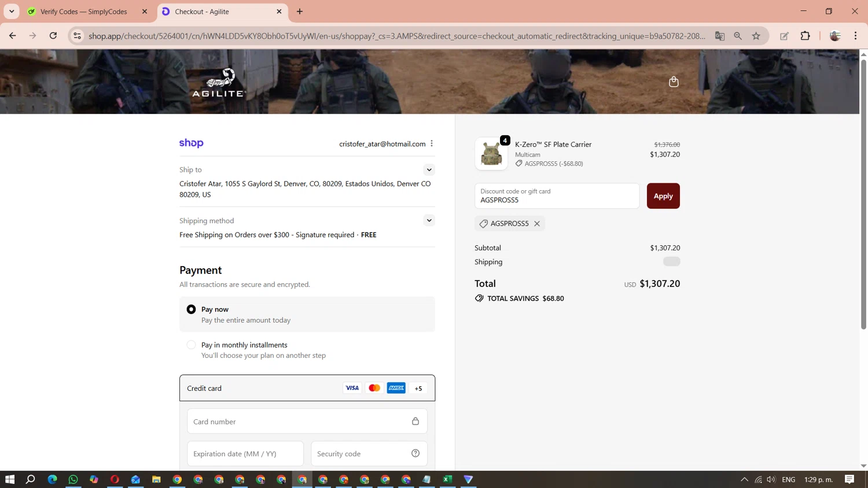Reload the checkout page
Screen dimensions: 868x488
point(53,36)
